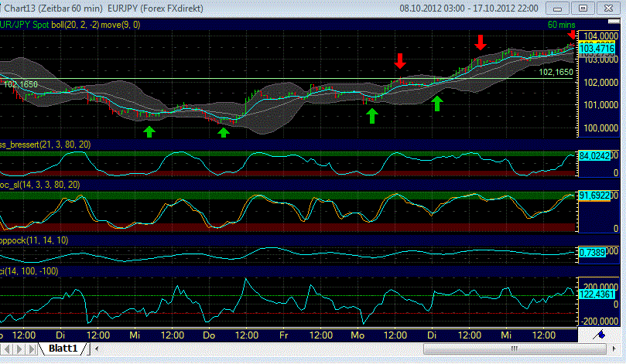Click the -200,0000 CCI scale label
Image resolution: width=626 pixels, height=364 pixels.
pos(600,321)
